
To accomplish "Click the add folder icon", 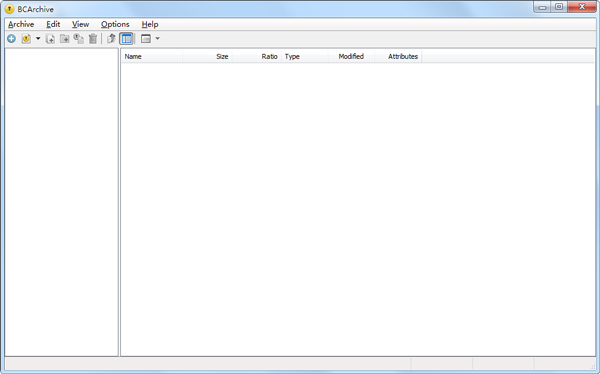I will (64, 39).
